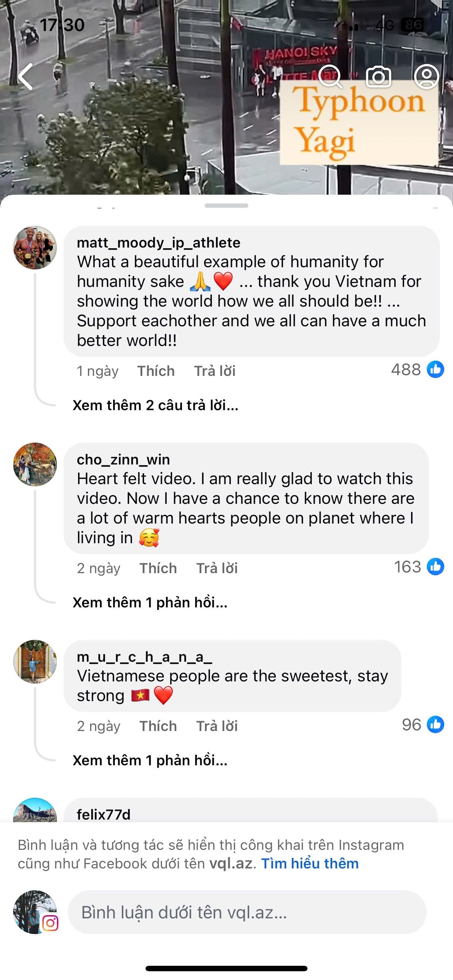Open the camera icon
453x980 pixels.
point(378,77)
